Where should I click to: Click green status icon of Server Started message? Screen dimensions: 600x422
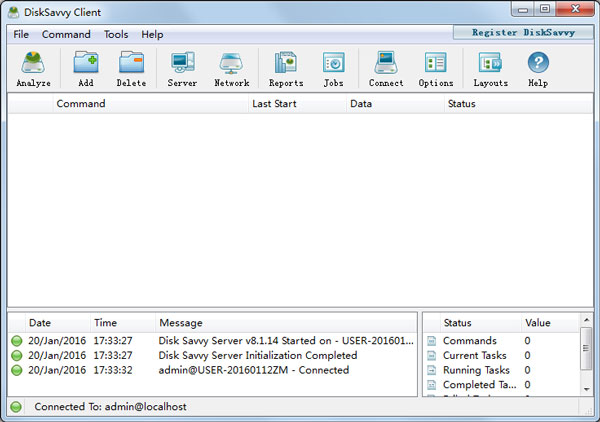coord(17,341)
